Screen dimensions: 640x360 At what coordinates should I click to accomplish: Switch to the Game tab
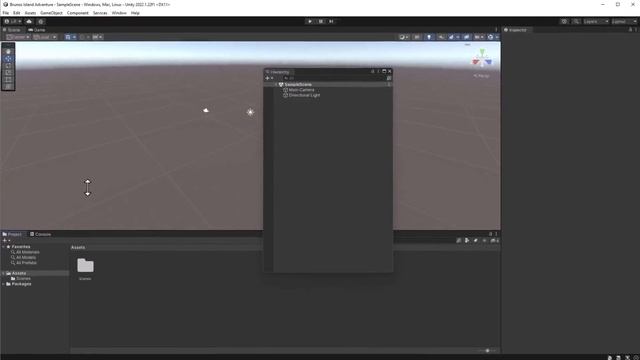point(37,30)
